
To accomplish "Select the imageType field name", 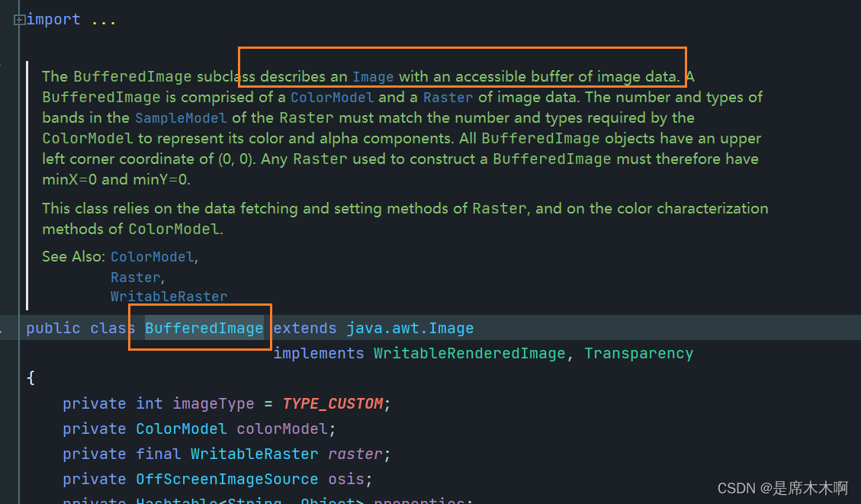I will click(x=213, y=403).
